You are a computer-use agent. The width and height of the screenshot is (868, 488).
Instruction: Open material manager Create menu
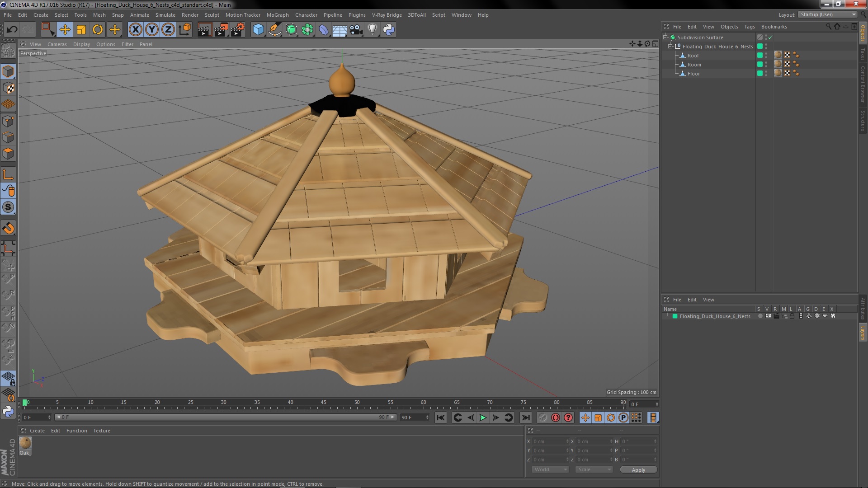coord(37,431)
